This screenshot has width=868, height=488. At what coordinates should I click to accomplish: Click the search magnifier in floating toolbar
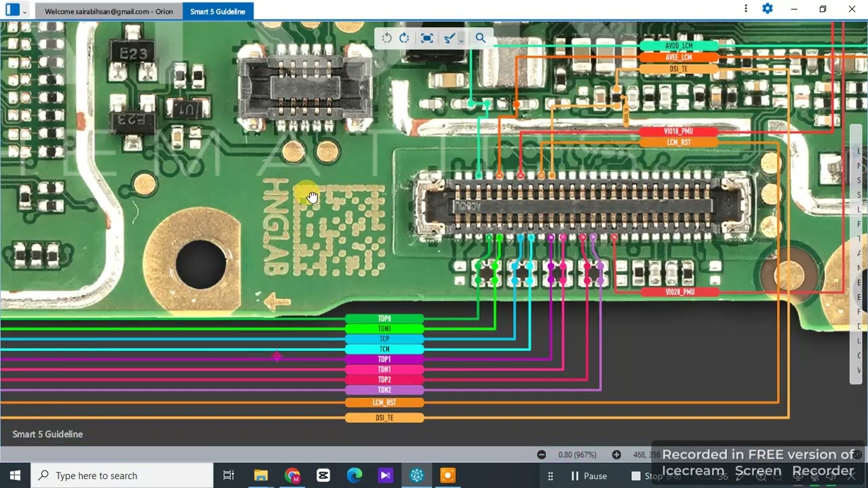(480, 38)
